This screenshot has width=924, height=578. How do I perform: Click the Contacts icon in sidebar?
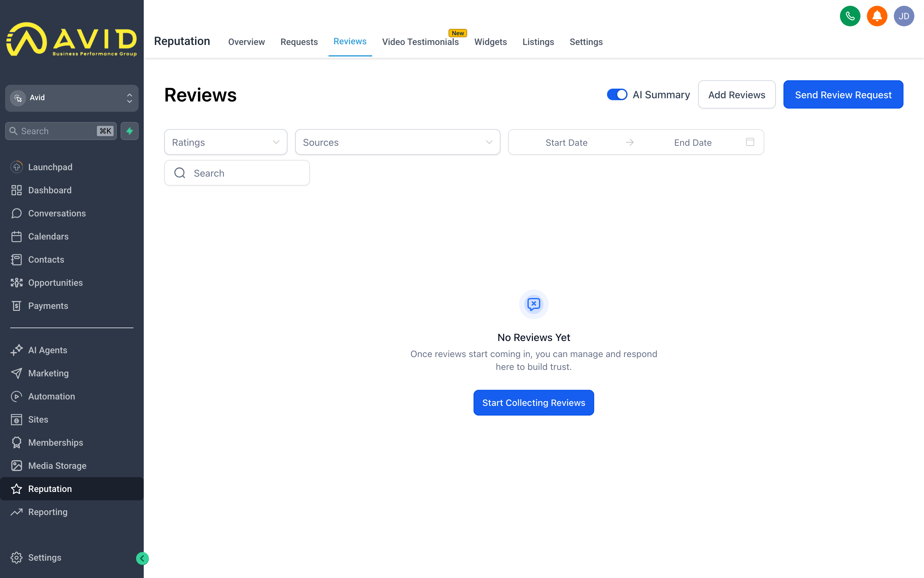(x=16, y=259)
